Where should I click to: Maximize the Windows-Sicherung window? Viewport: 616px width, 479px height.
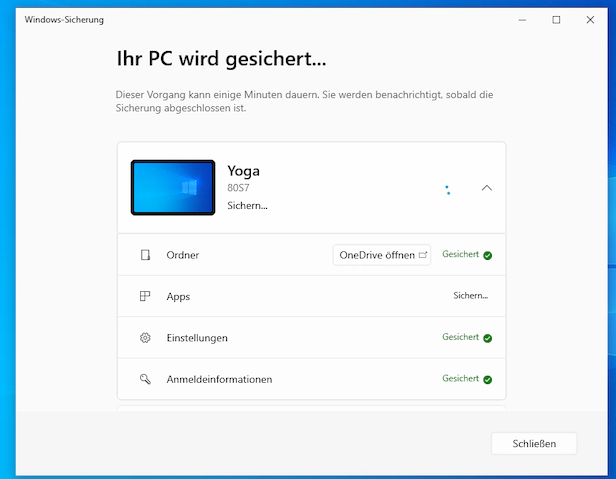point(556,20)
